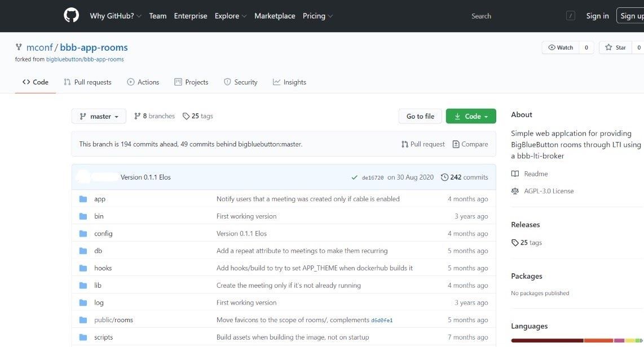Open the Actions tab
Image resolution: width=644 pixels, height=347 pixels.
(143, 82)
